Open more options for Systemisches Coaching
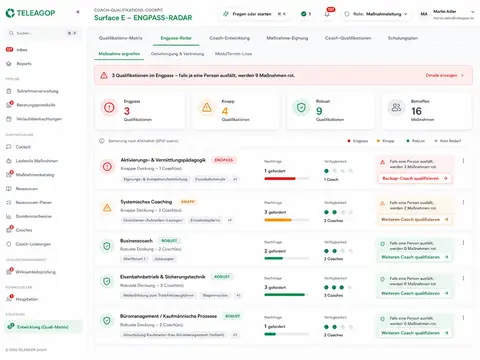 (x=463, y=202)
